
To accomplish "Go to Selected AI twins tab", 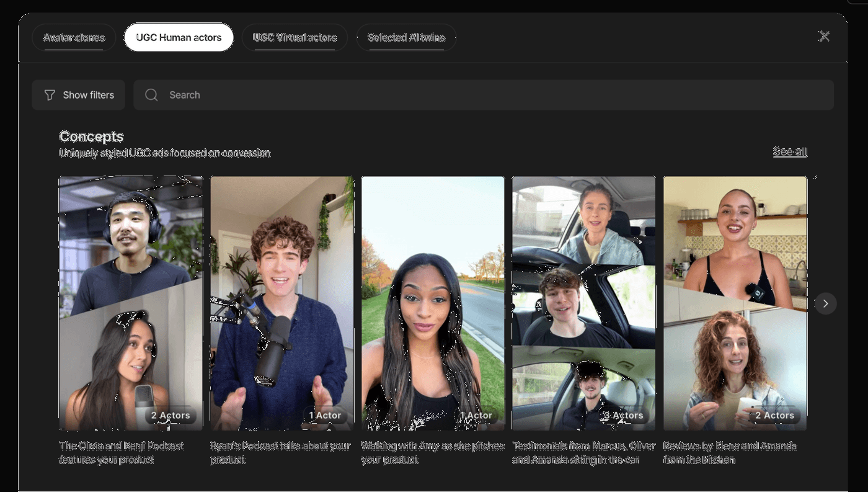I will [x=406, y=38].
